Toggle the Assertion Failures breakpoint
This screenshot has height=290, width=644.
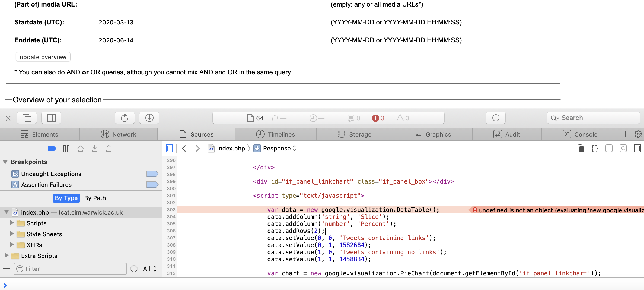point(152,184)
